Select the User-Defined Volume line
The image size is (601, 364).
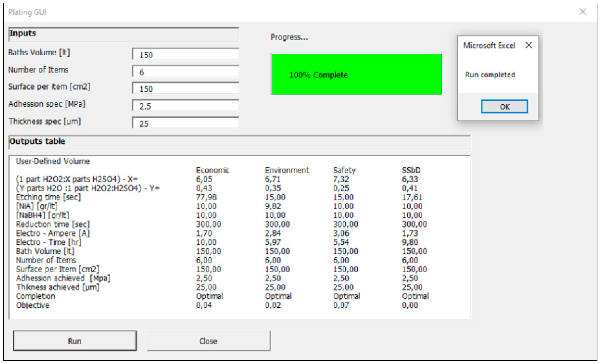coord(53,161)
